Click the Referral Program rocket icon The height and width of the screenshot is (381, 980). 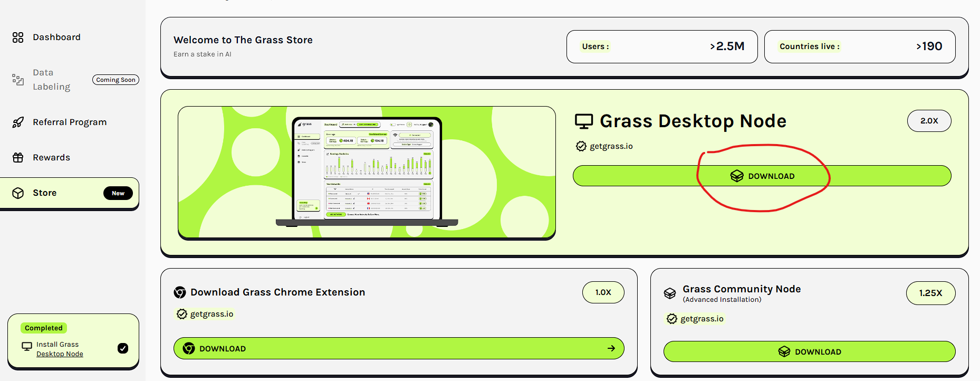18,122
